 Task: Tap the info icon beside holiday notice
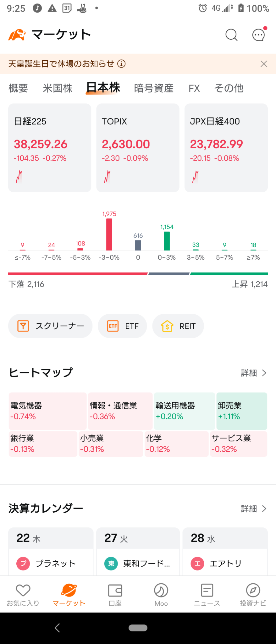click(x=121, y=64)
